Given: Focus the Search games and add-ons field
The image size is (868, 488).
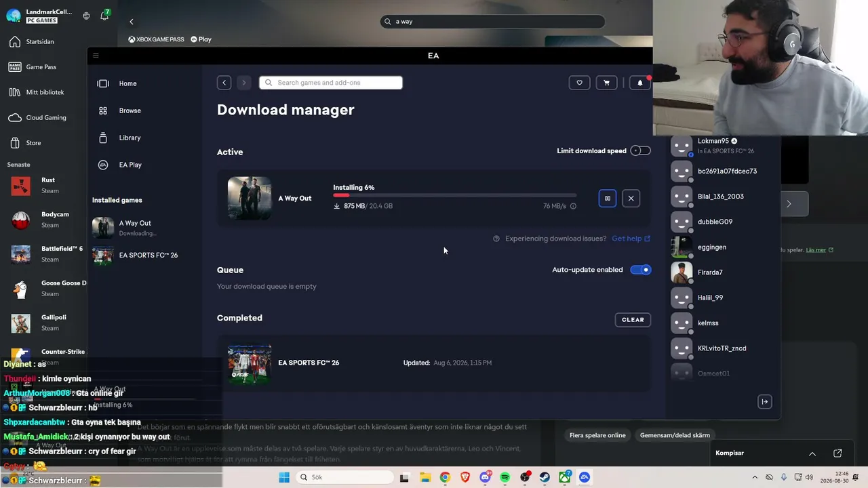Looking at the screenshot, I should tap(331, 83).
